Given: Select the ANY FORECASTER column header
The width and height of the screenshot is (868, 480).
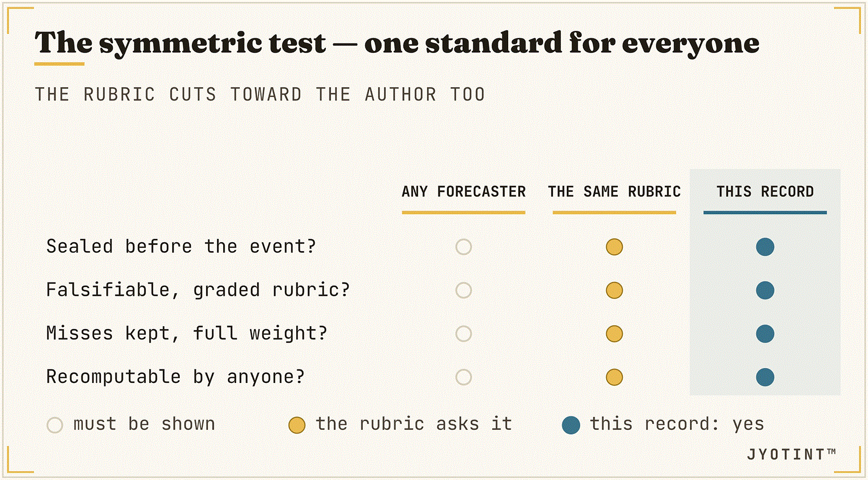Looking at the screenshot, I should [463, 191].
